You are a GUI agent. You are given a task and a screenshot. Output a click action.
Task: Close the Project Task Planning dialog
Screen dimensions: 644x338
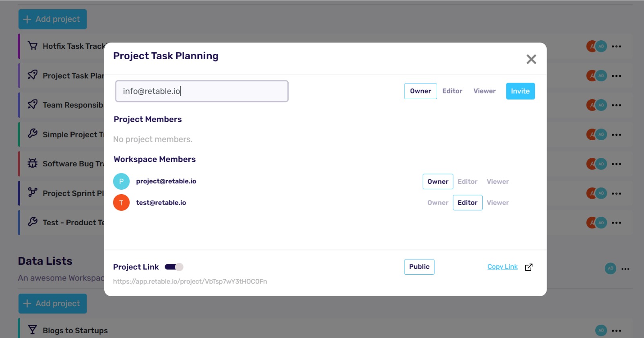531,59
